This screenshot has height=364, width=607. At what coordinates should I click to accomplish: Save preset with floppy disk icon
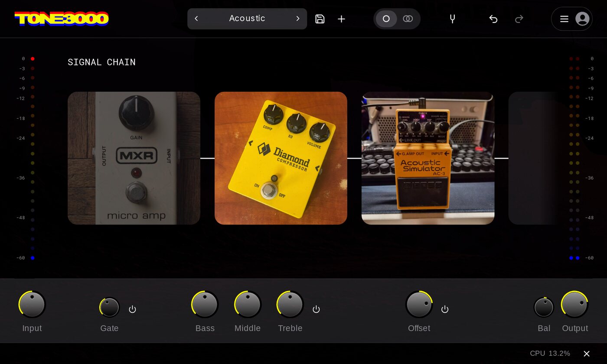point(320,19)
